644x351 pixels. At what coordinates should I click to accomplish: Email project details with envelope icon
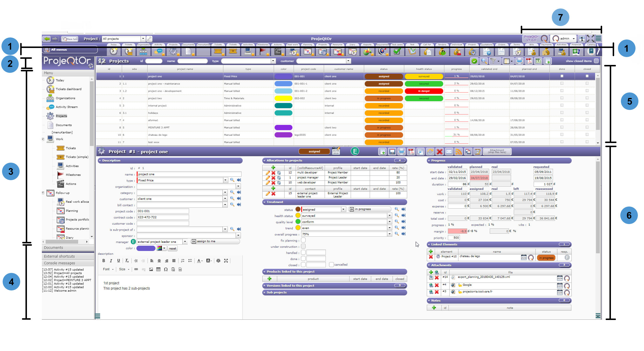coord(449,152)
